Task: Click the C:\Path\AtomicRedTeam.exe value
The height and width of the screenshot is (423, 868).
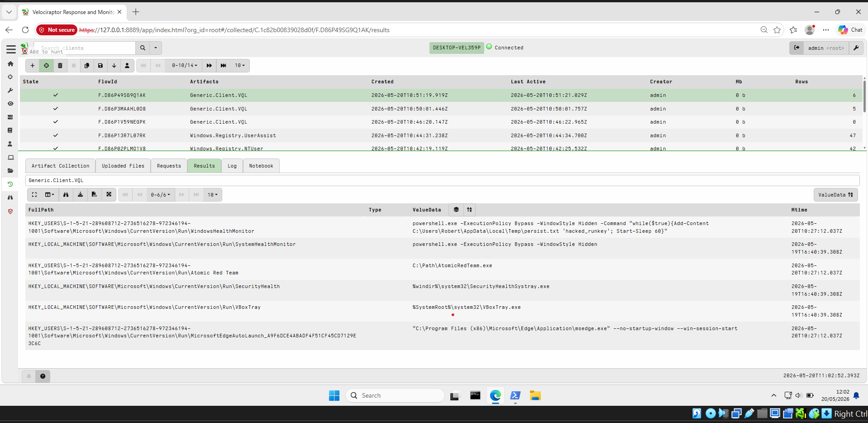Action: coord(452,265)
